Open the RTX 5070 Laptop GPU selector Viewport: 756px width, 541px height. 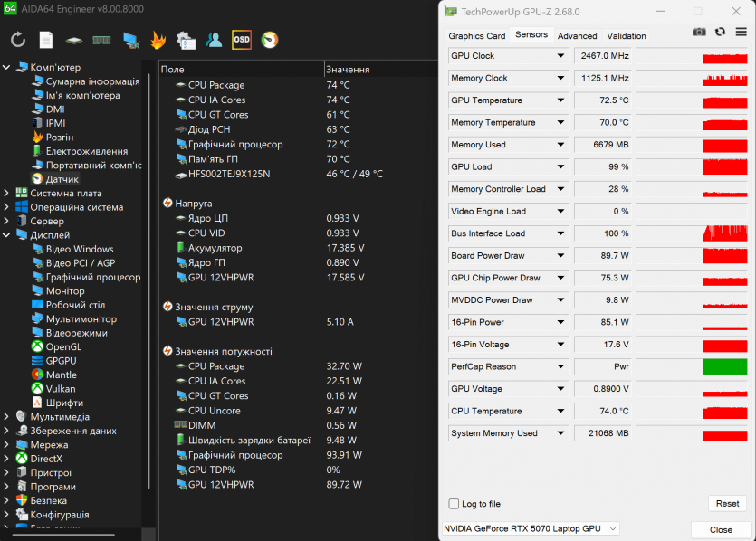point(530,528)
